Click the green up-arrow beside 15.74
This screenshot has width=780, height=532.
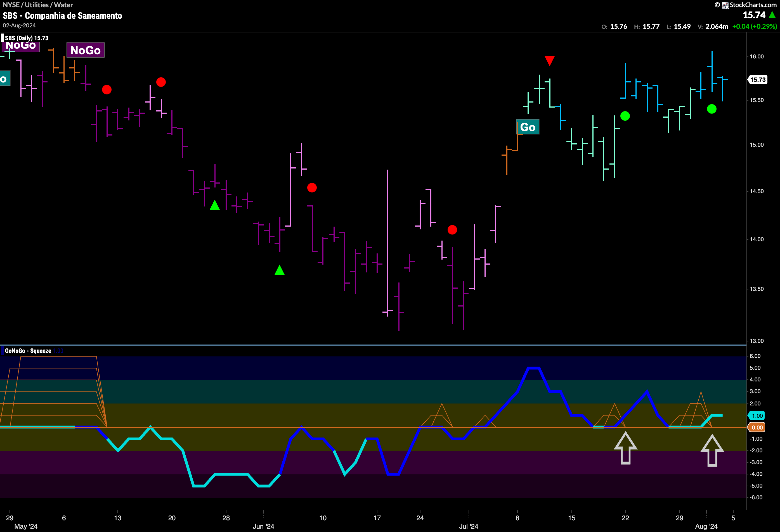pos(772,15)
